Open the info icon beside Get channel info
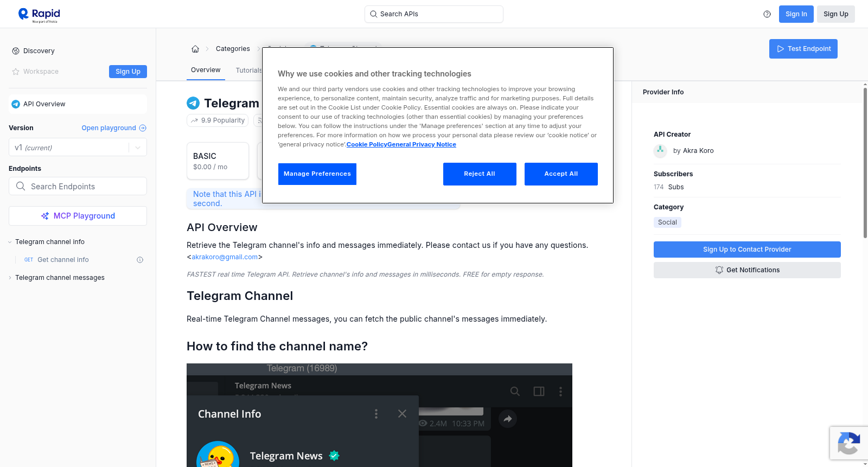This screenshot has height=467, width=868. click(x=140, y=260)
